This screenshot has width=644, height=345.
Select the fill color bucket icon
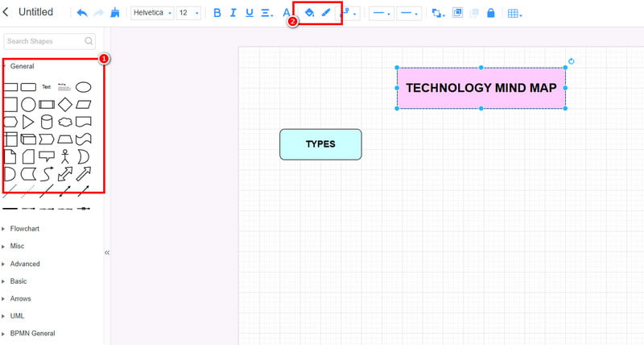(308, 13)
